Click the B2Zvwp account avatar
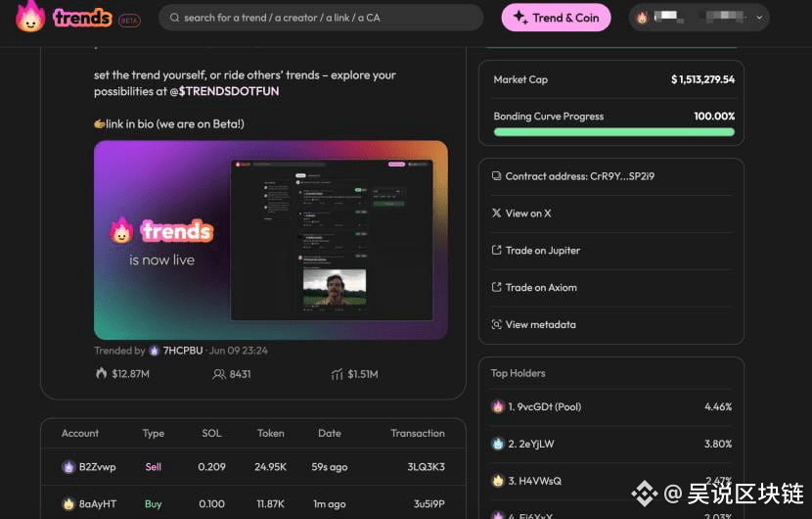Viewport: 812px width, 519px height. point(68,467)
